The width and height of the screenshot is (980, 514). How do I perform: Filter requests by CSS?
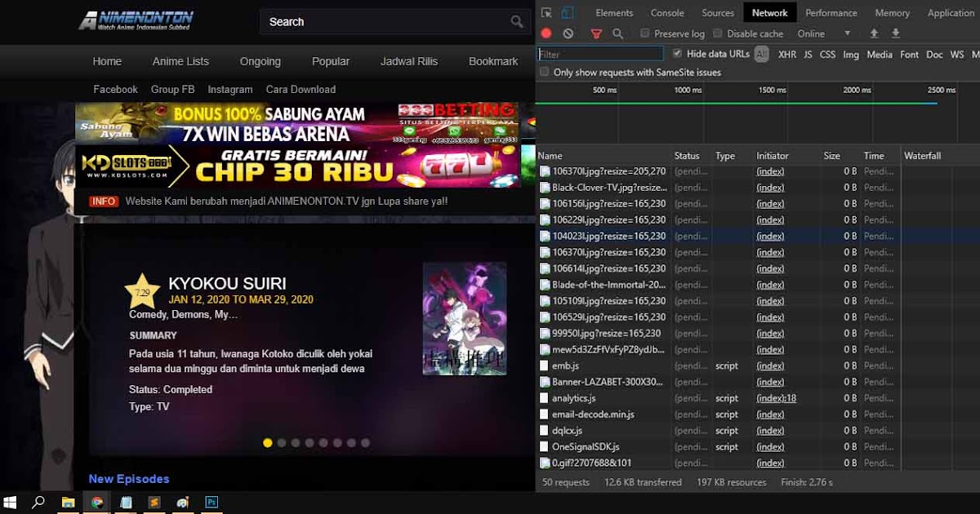point(827,55)
